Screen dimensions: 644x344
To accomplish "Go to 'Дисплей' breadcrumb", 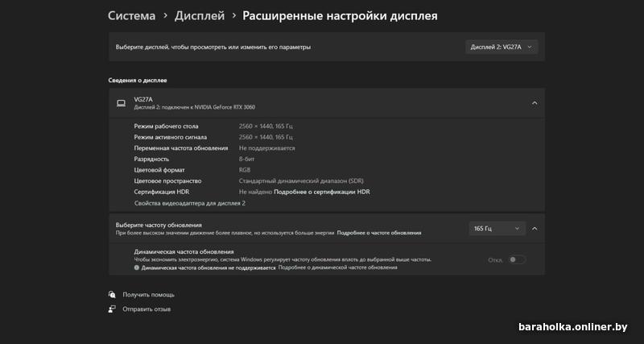I will (x=200, y=16).
